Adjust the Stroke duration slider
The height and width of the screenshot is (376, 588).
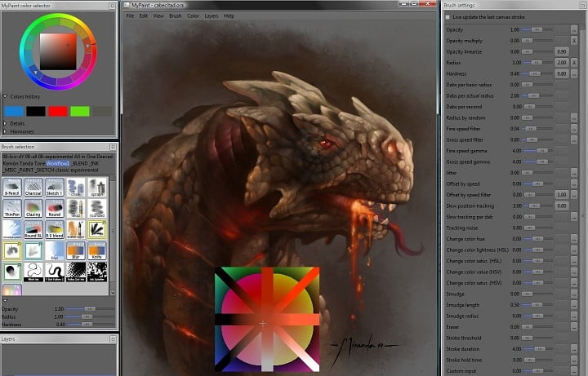[537, 349]
